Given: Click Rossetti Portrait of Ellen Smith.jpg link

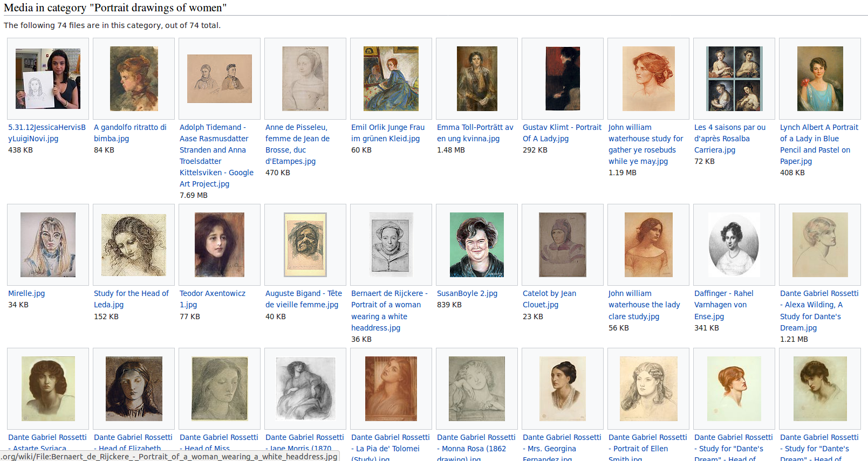Looking at the screenshot, I should click(648, 447).
